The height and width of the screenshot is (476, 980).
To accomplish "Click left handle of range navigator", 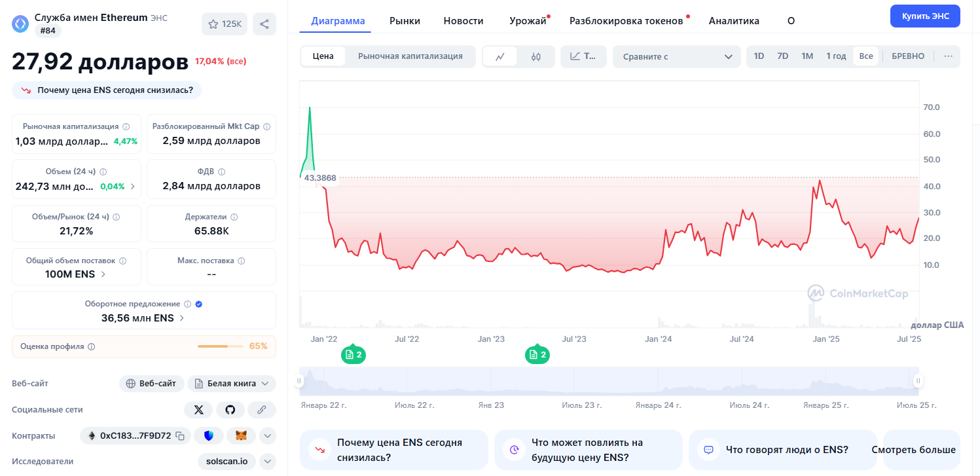I will click(299, 380).
